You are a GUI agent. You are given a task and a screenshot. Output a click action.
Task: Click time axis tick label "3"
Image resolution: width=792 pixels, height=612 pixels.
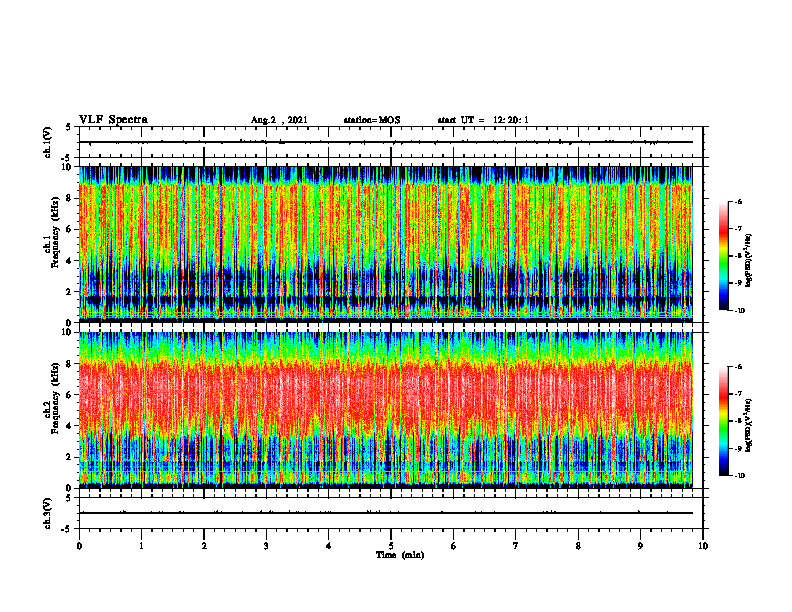click(266, 546)
